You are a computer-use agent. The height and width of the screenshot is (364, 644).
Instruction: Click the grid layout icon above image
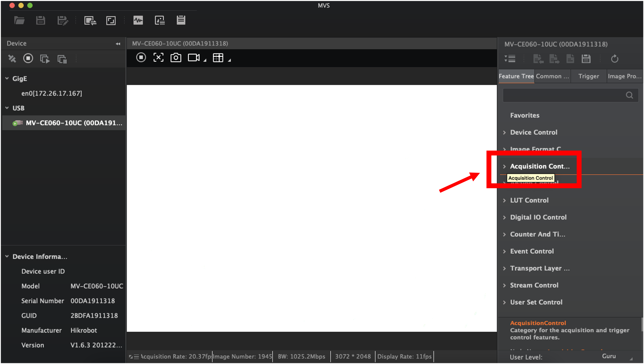218,58
